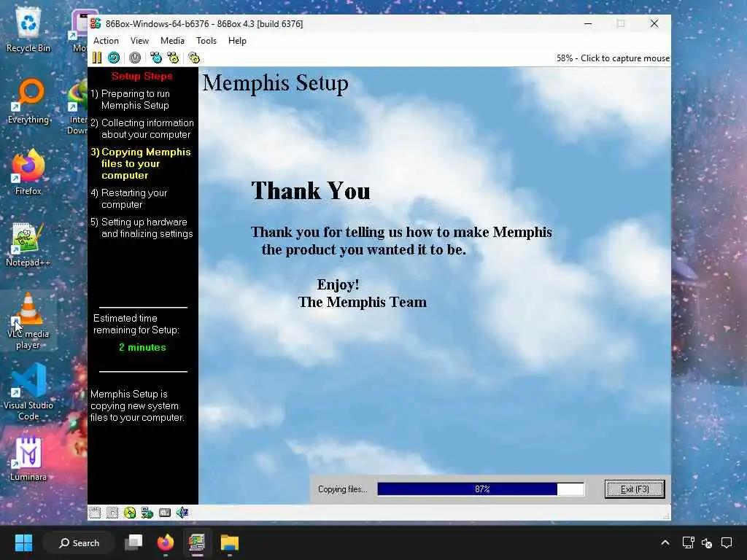
Task: Open the notifications tray icon
Action: tap(727, 542)
